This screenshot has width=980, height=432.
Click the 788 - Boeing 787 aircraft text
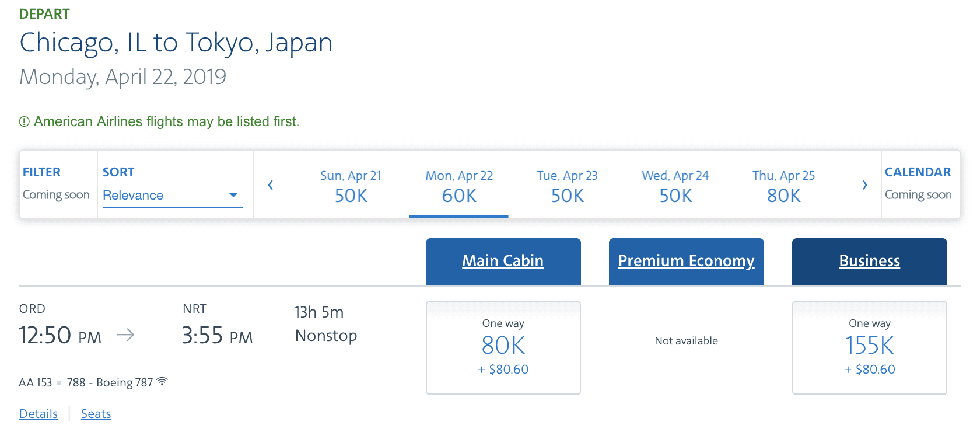(110, 382)
